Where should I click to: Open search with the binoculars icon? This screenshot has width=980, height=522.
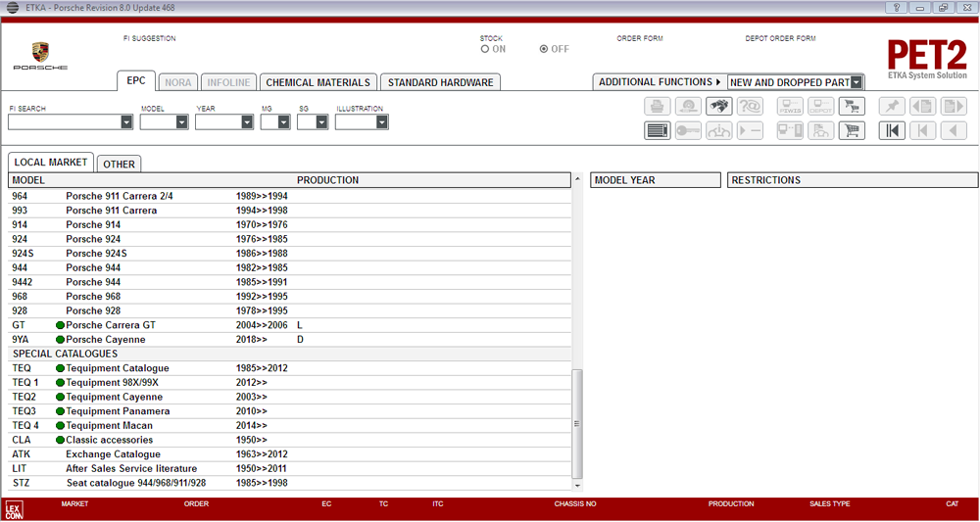719,107
